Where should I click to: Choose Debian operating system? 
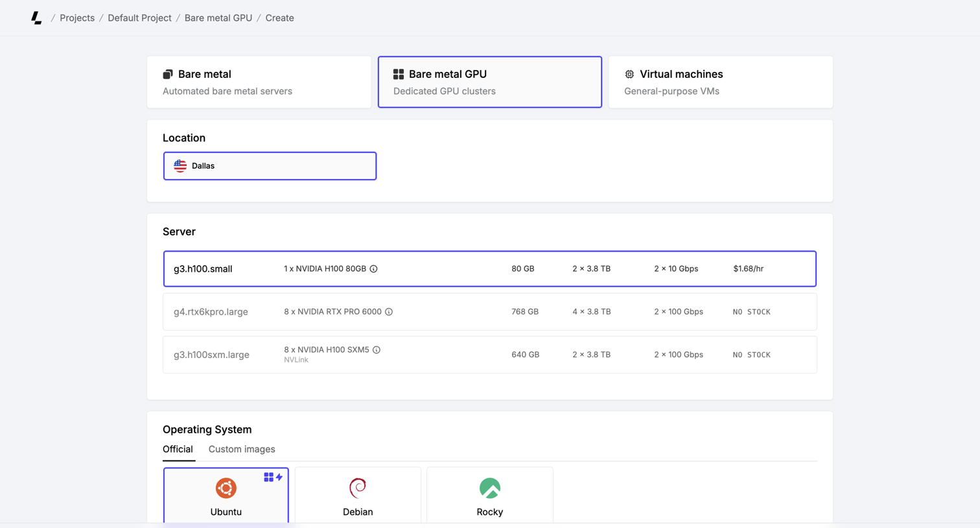coord(358,495)
